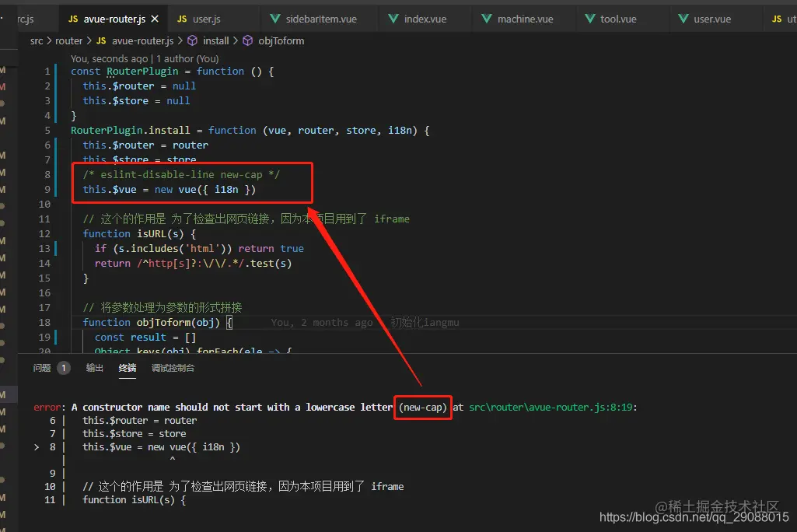
Task: Open src\router\avue-router.js:8:19 link in terminal
Action: [551, 407]
